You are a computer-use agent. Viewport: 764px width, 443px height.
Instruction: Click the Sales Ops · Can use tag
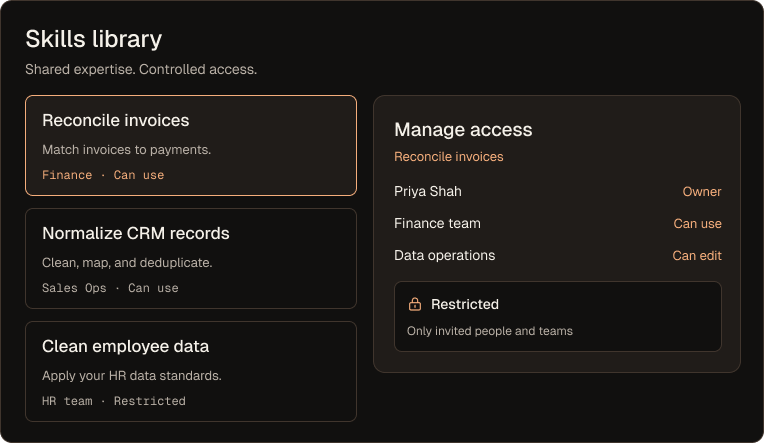coord(110,288)
